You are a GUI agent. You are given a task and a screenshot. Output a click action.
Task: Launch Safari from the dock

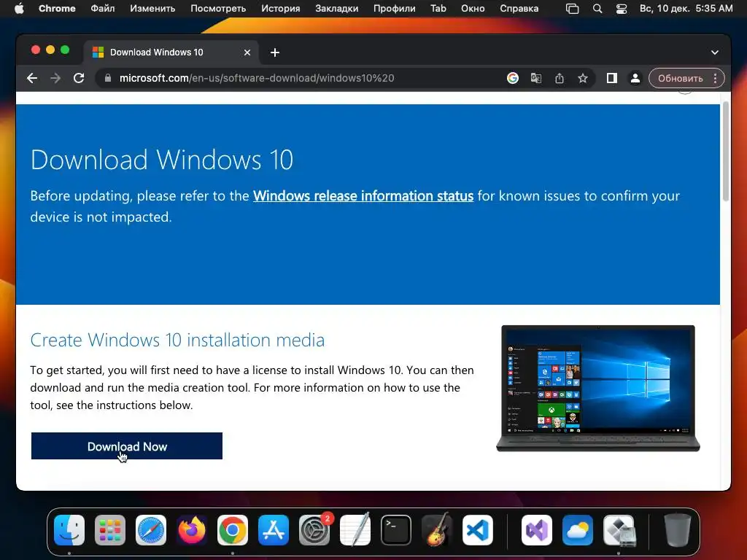click(151, 530)
